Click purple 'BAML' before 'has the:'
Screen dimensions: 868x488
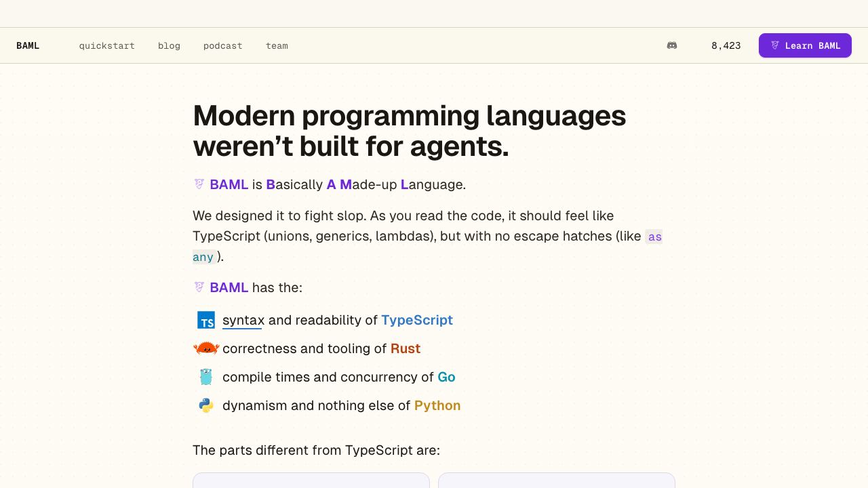pyautogui.click(x=229, y=287)
